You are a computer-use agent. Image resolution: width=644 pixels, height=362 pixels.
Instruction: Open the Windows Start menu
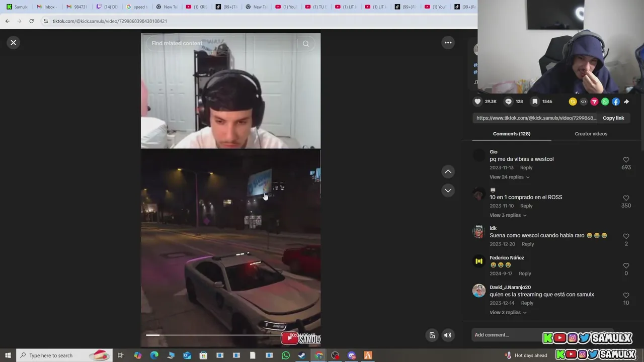(8, 355)
